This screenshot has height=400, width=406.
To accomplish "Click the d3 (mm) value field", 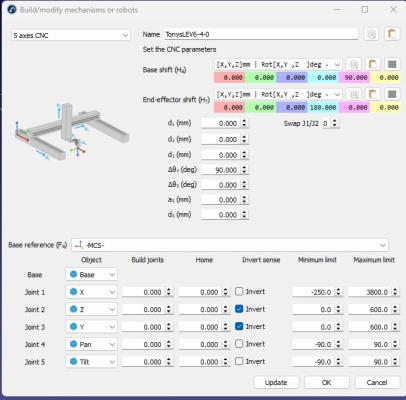I will pyautogui.click(x=221, y=155).
